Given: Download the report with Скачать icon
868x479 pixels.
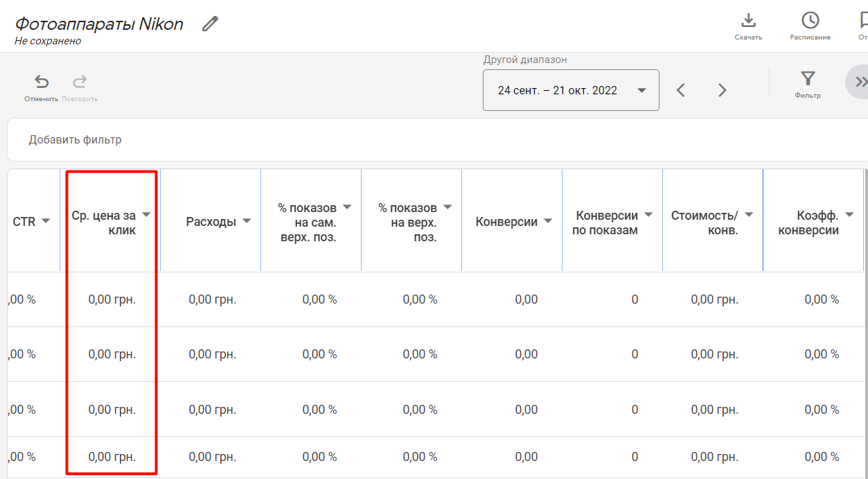Looking at the screenshot, I should [x=748, y=20].
